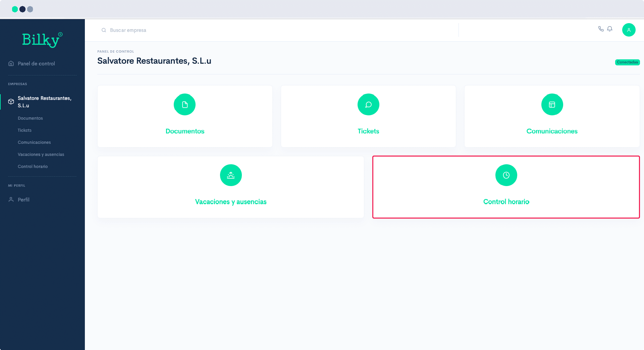Screen dimensions: 644x350
Task: Go to Comunicaciones in the sidebar
Action: pos(34,142)
